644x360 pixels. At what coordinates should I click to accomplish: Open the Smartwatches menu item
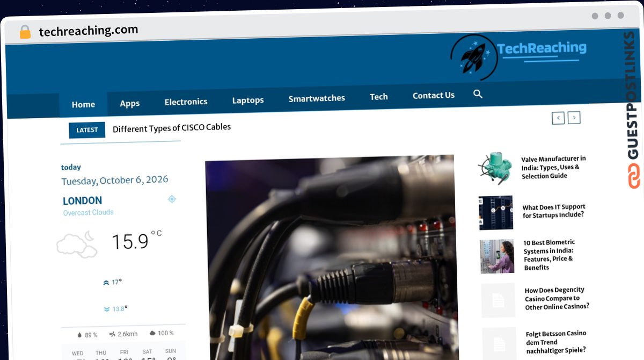pos(317,98)
